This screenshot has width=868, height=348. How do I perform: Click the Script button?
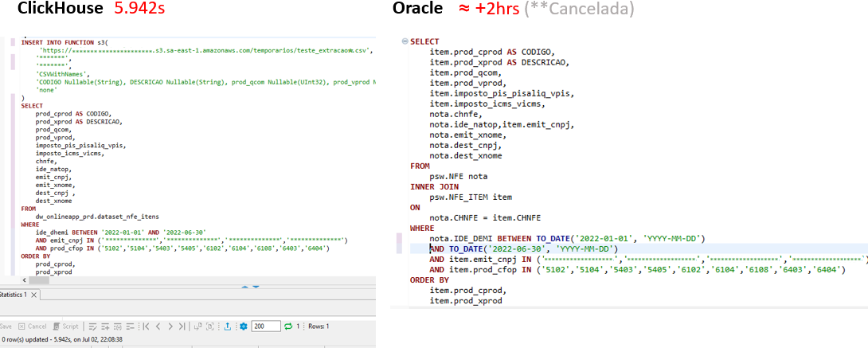point(66,326)
